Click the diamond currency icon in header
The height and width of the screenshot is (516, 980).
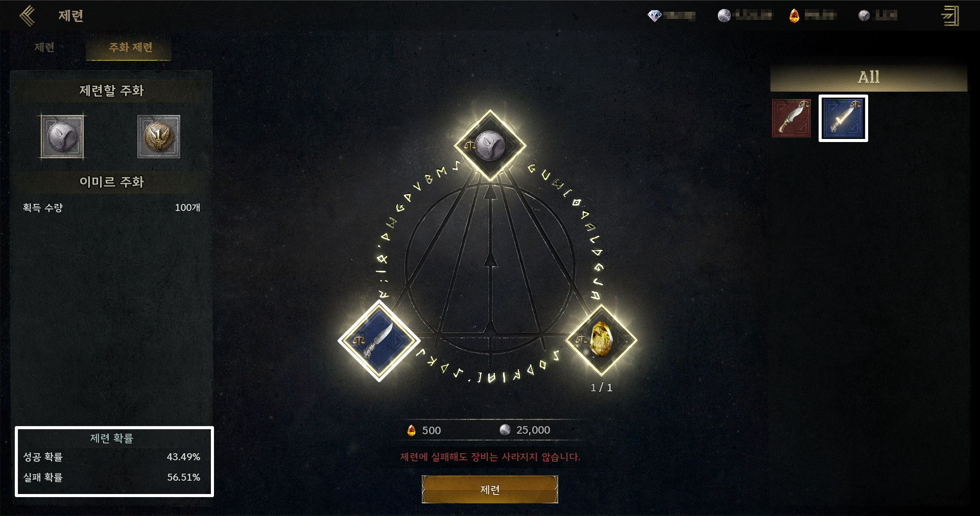pyautogui.click(x=655, y=16)
